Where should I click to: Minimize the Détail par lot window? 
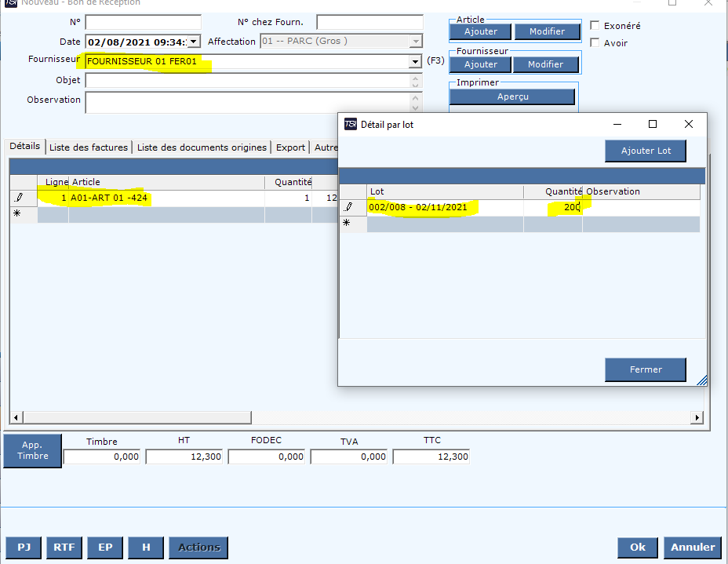617,124
